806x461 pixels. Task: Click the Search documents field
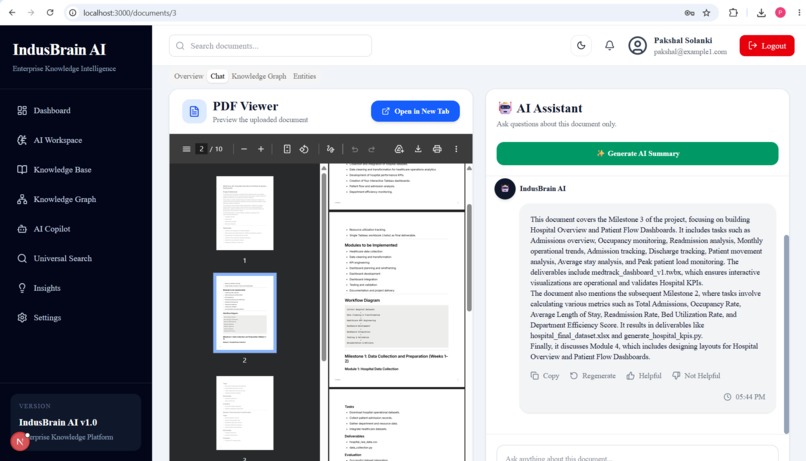pos(270,46)
